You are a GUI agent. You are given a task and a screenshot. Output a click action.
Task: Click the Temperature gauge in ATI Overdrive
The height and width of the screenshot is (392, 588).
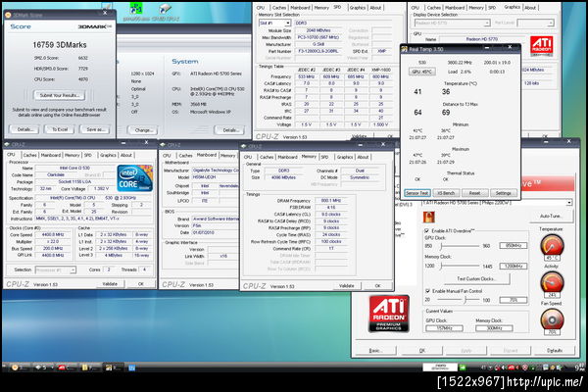(x=552, y=245)
